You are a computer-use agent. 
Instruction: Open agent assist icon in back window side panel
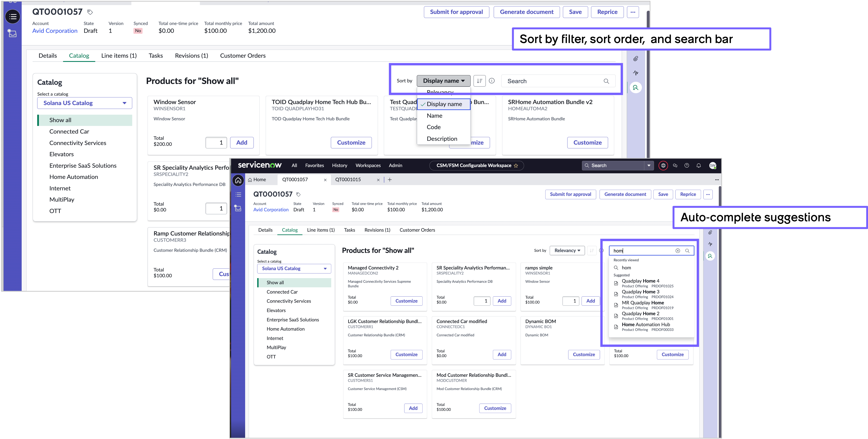click(636, 88)
